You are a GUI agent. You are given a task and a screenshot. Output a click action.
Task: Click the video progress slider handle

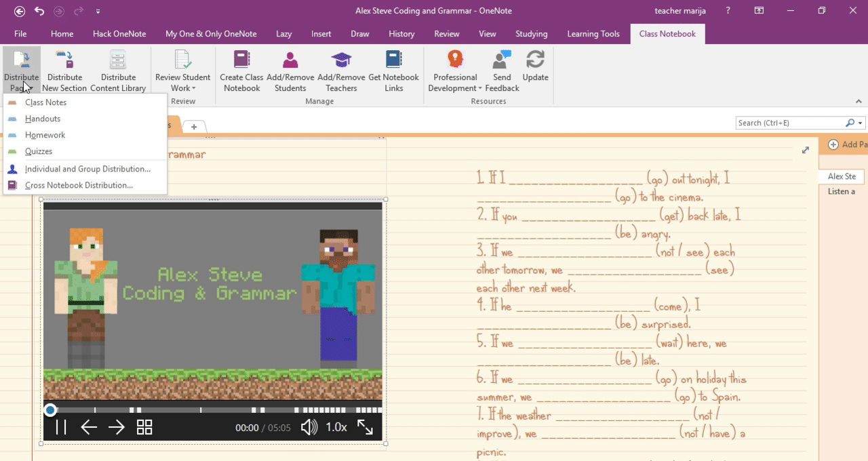50,410
